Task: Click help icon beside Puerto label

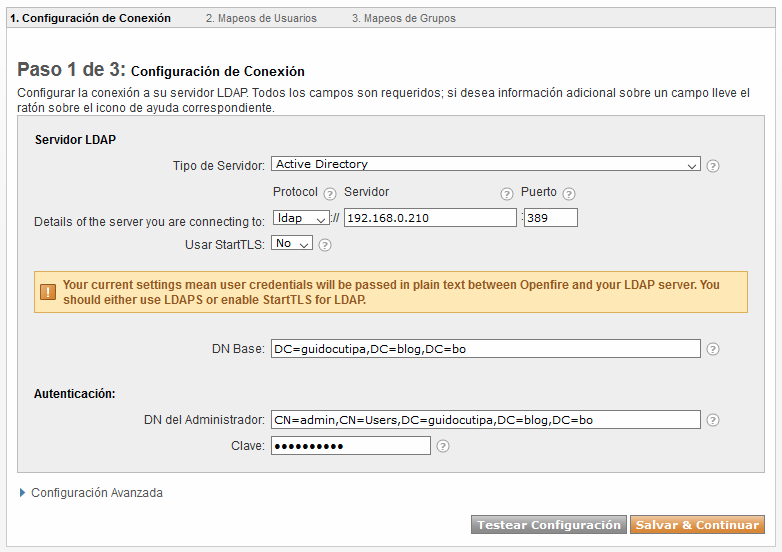Action: [569, 193]
